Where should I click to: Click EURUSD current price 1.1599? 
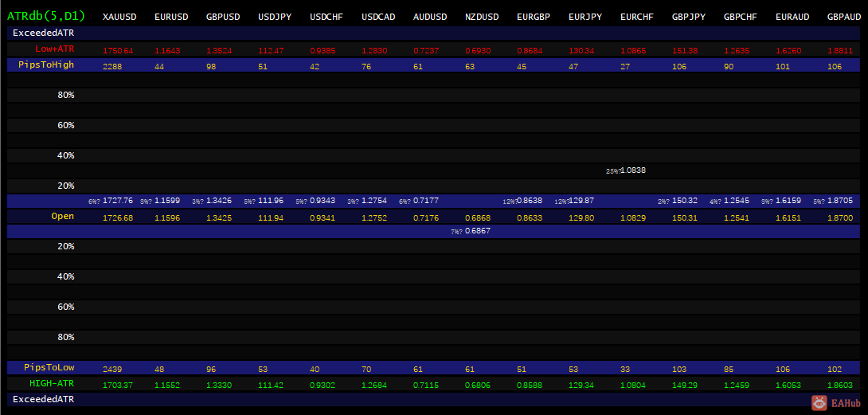(168, 201)
